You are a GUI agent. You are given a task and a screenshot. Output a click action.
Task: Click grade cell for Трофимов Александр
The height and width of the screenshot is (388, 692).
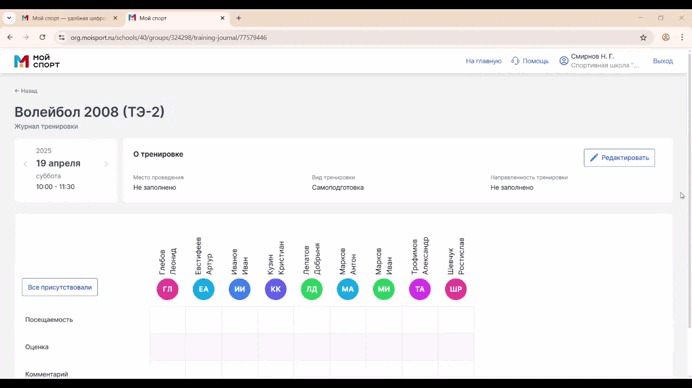pyautogui.click(x=420, y=347)
